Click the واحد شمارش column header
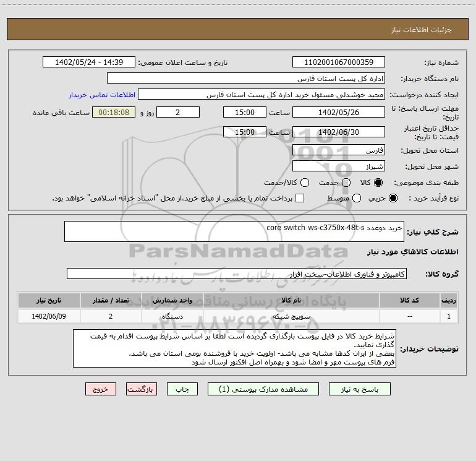This screenshot has width=476, height=461. click(x=172, y=300)
